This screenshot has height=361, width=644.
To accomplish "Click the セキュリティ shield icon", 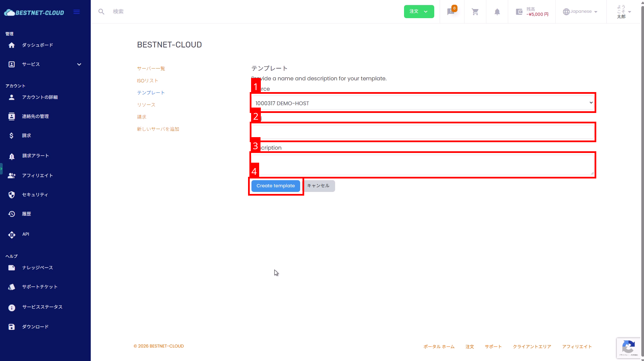I will (x=12, y=195).
